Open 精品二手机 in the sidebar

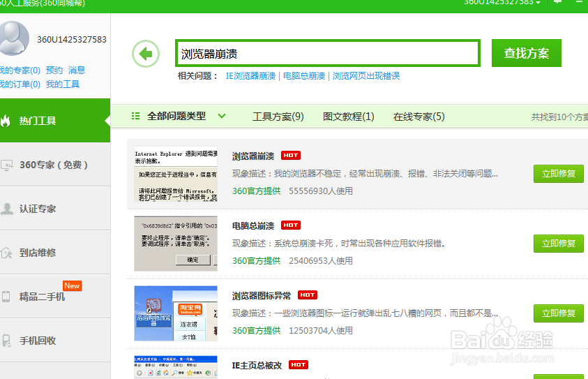(x=55, y=297)
